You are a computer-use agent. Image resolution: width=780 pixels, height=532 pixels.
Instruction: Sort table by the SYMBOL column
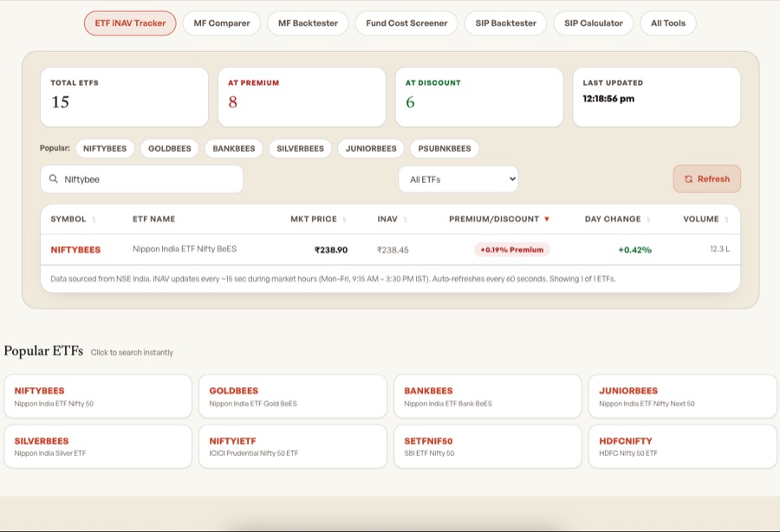(73, 219)
